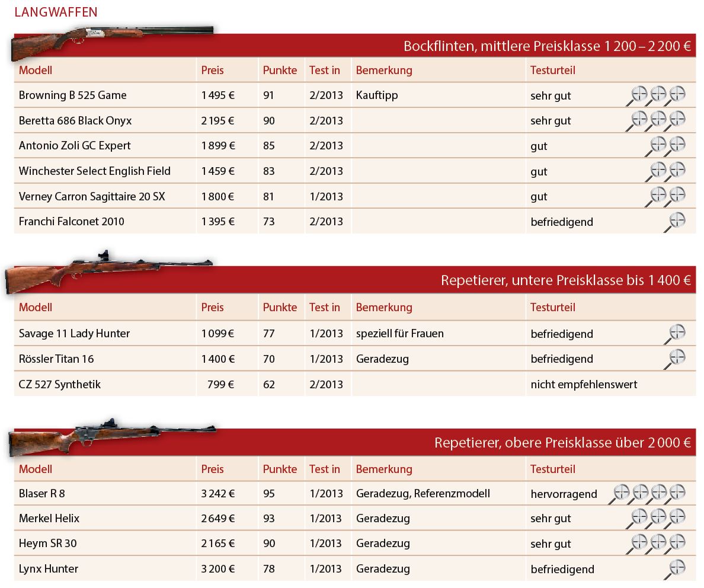The width and height of the screenshot is (704, 588).
Task: Click the LANGWAFFEN heading
Action: coord(56,12)
